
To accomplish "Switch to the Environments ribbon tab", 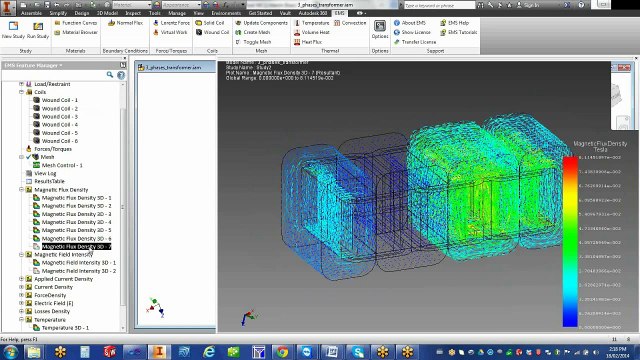I will click(x=226, y=13).
